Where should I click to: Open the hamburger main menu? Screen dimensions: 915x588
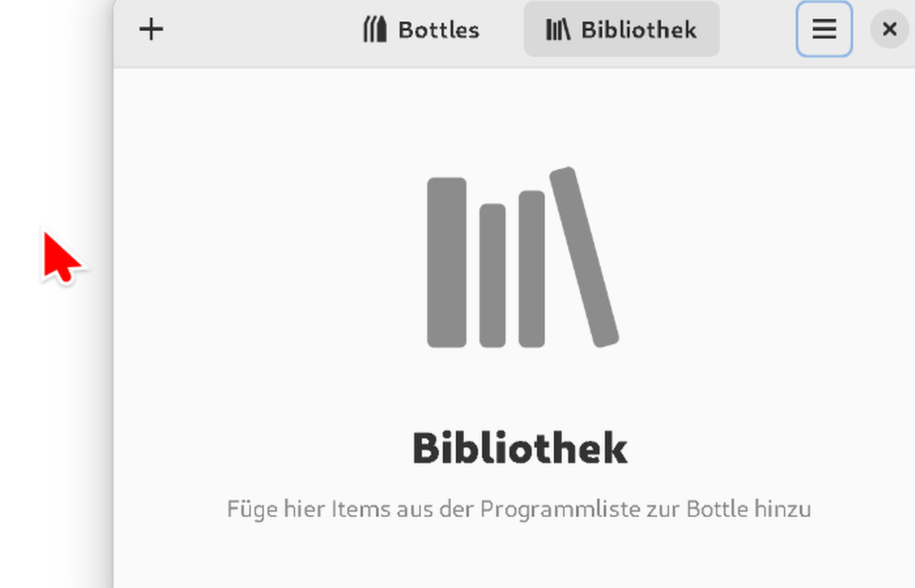(824, 29)
